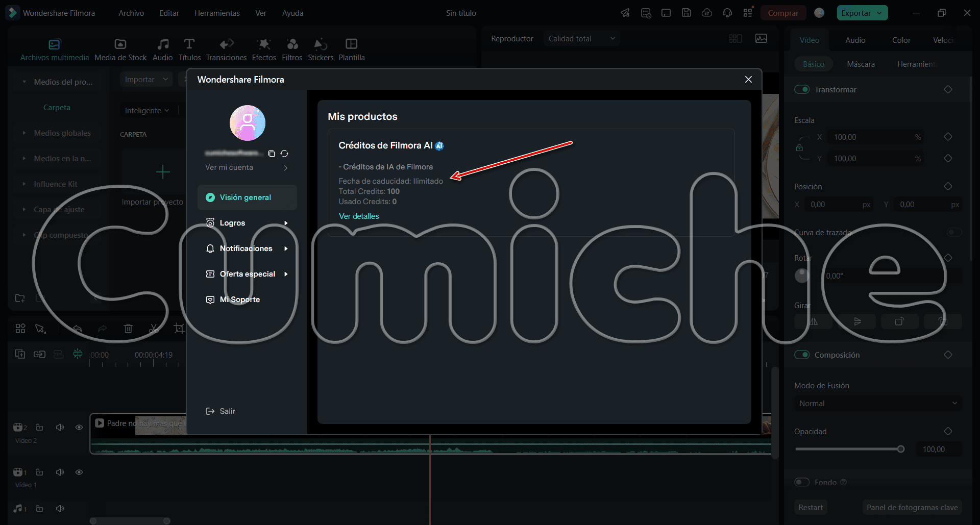Click the Escala X value field
Image resolution: width=980 pixels, height=525 pixels.
(877, 137)
